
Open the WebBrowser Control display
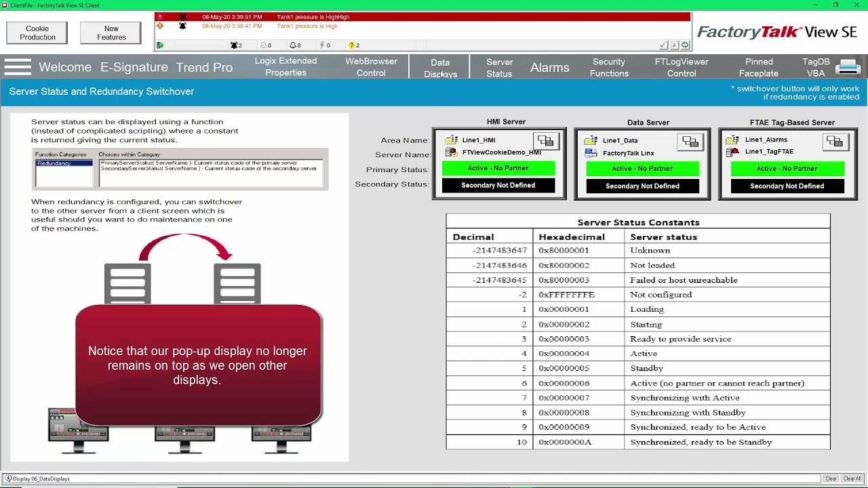click(371, 67)
